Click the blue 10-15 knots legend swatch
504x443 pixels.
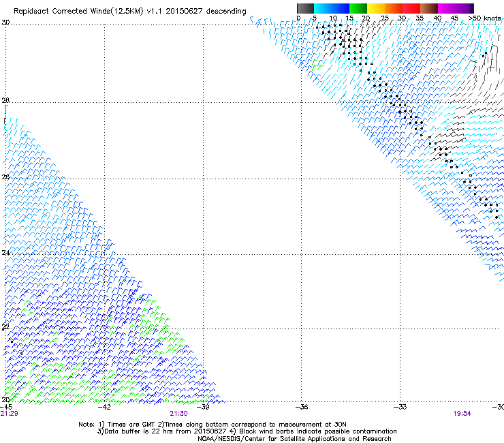340,8
